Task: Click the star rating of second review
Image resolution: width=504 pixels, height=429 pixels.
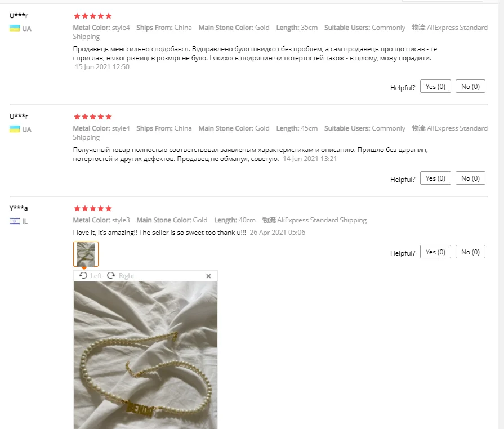Action: (92, 117)
